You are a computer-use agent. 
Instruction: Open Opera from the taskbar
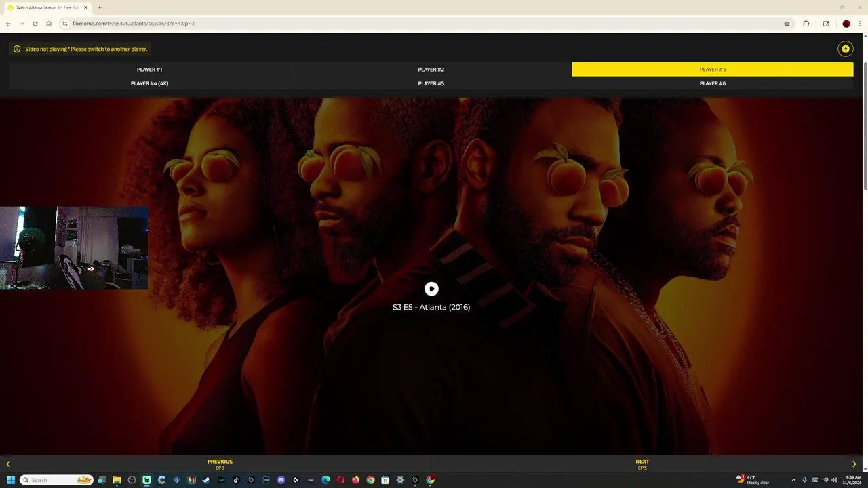pos(340,480)
